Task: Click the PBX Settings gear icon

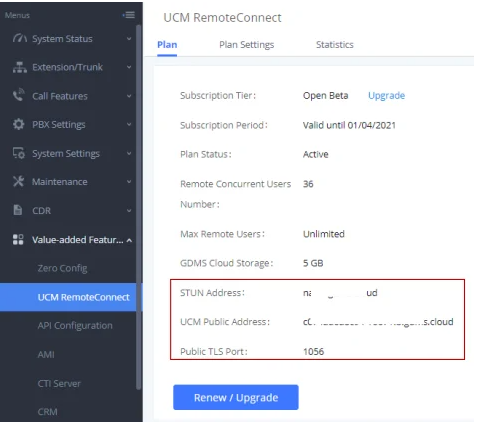Action: (19, 124)
